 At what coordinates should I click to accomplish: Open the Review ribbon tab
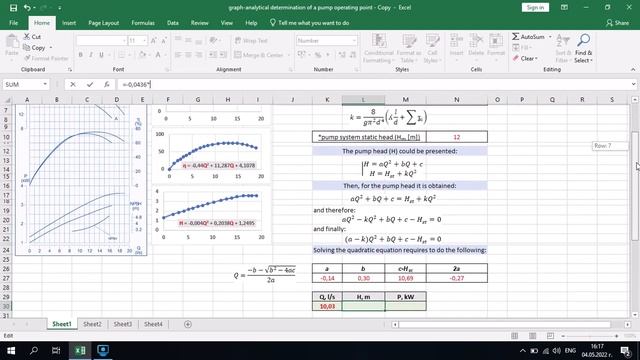coord(200,23)
